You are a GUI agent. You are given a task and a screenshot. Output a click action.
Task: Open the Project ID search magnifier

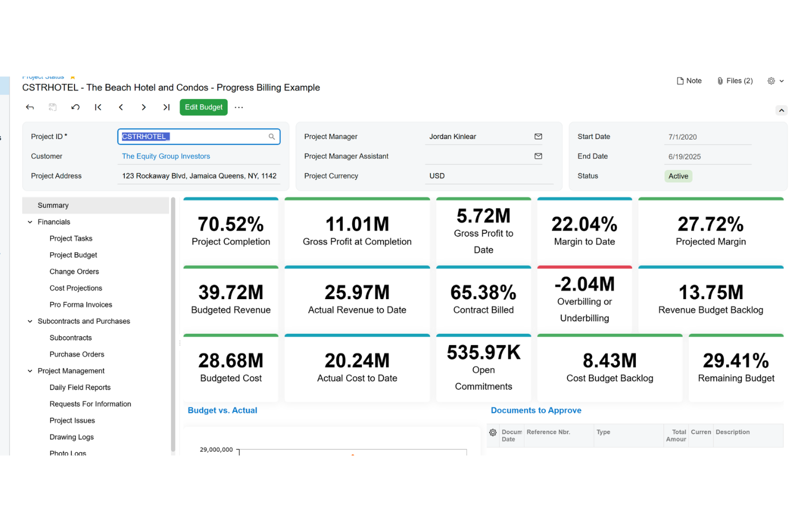tap(272, 136)
